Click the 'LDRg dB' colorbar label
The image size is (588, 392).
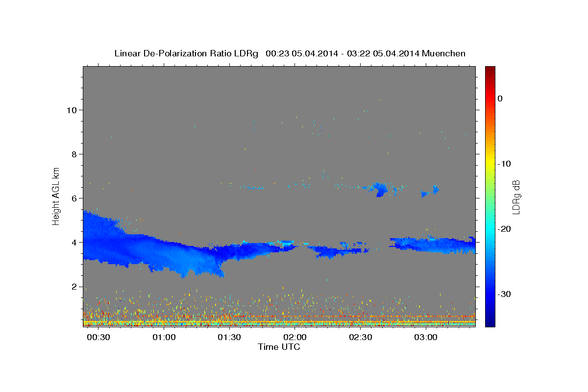[515, 197]
